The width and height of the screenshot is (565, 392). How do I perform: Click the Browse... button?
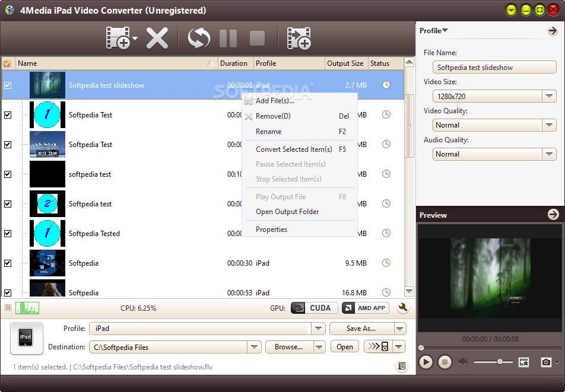[289, 347]
